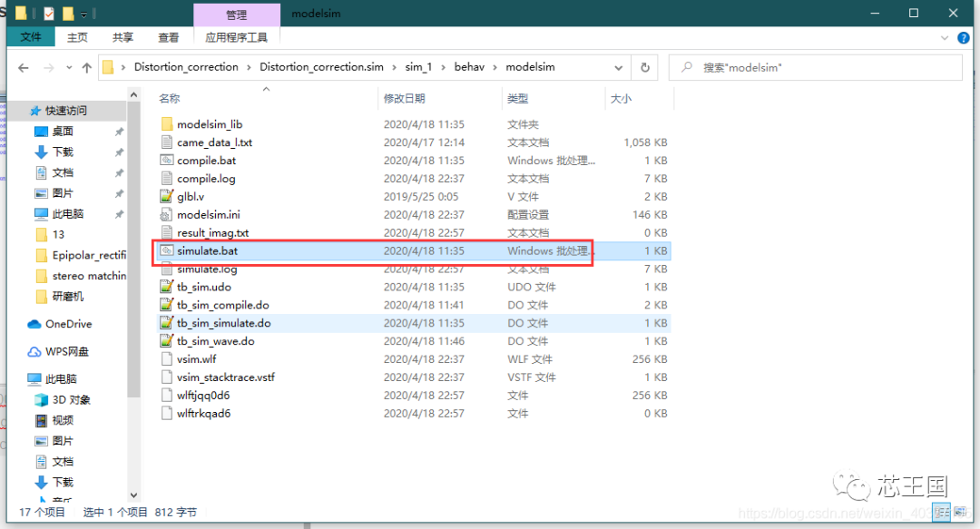This screenshot has width=980, height=529.
Task: Open OneDrive in navigation pane
Action: pos(68,324)
